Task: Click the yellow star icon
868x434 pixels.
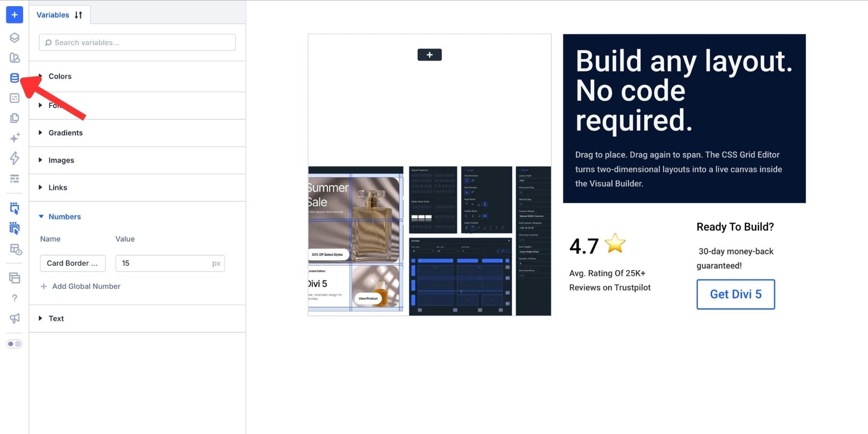Action: click(615, 244)
